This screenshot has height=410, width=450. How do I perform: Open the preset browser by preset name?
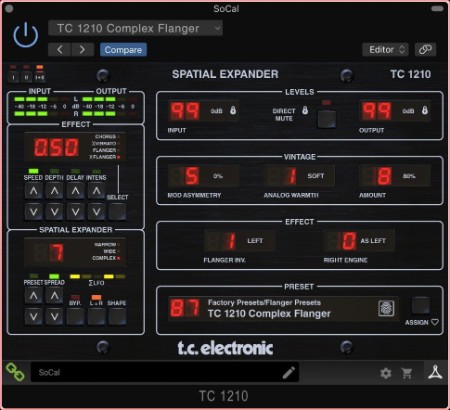click(269, 314)
